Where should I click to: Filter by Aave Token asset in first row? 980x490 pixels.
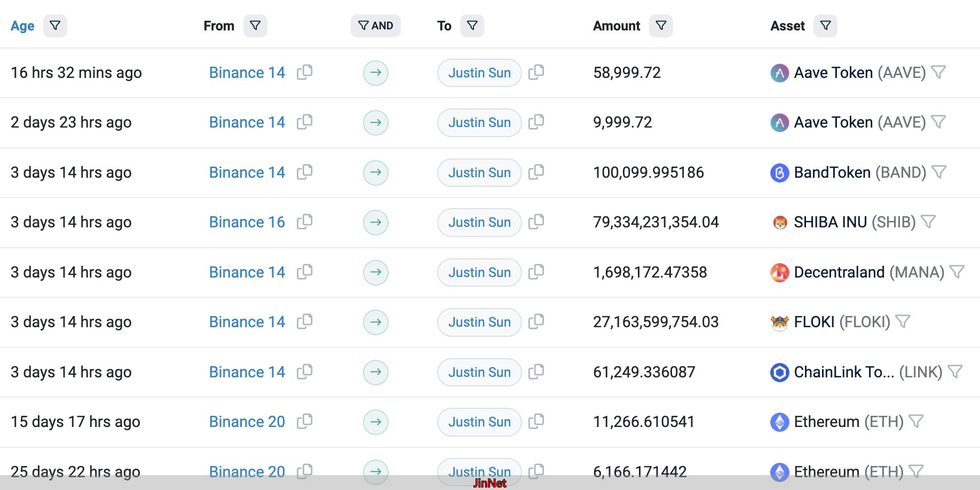(x=938, y=72)
